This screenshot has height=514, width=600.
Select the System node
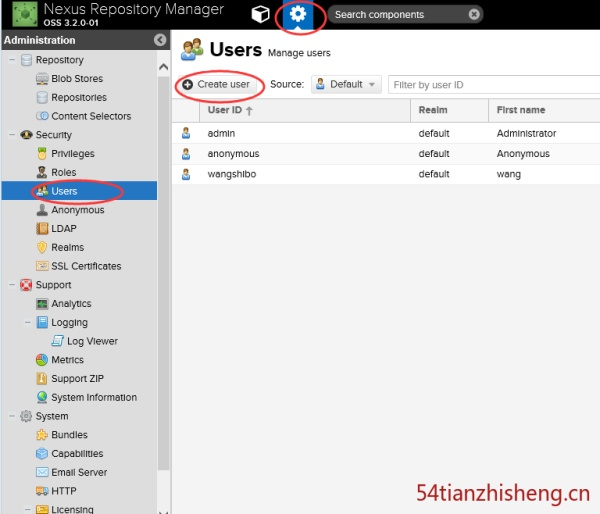pyautogui.click(x=52, y=416)
